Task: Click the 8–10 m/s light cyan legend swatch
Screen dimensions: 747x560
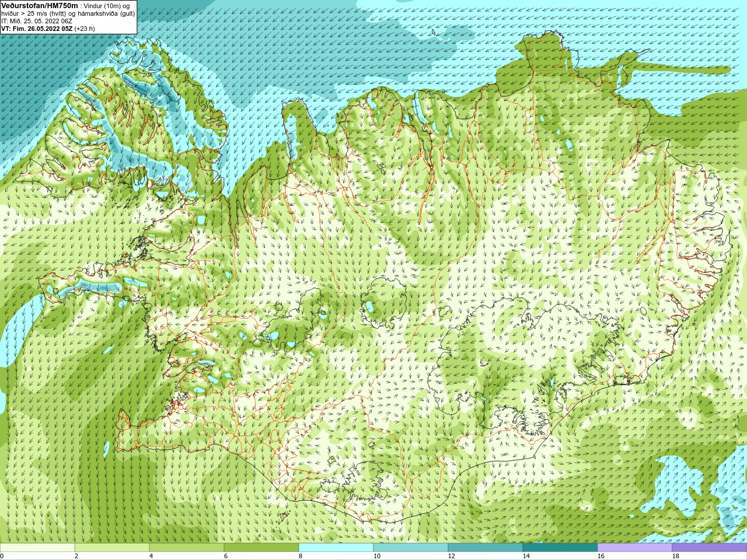Action: [336, 548]
